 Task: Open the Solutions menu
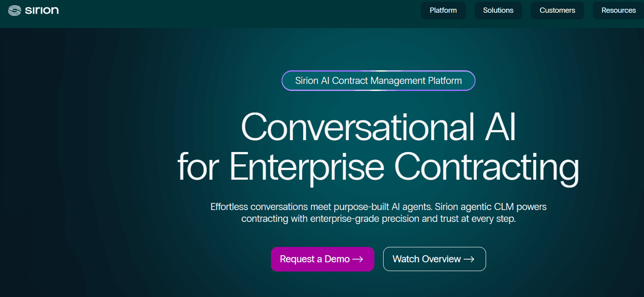click(498, 11)
